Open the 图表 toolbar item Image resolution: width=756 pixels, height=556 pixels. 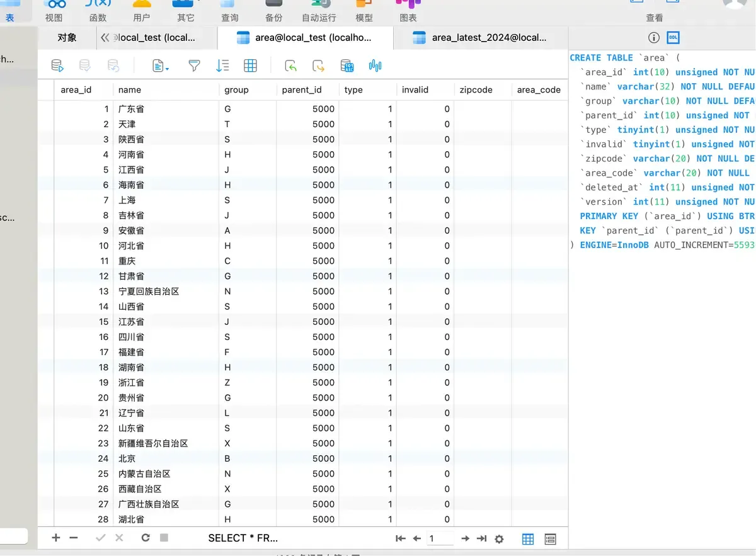pos(408,12)
